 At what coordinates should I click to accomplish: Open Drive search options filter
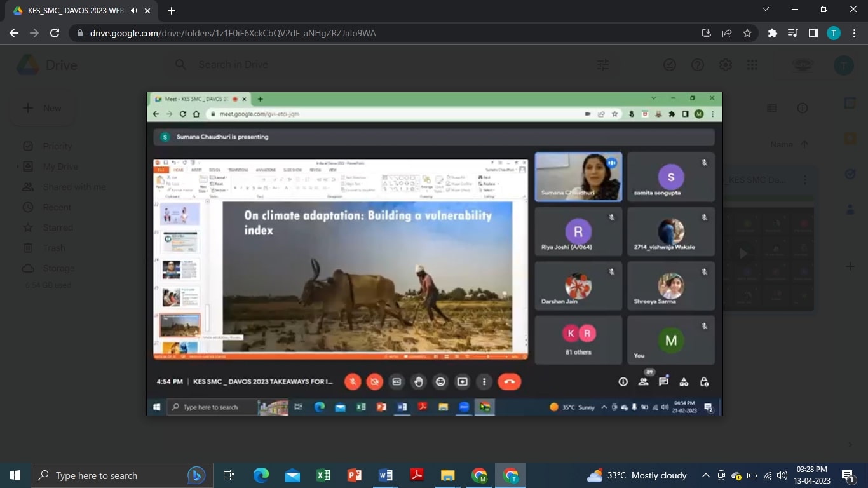pyautogui.click(x=602, y=65)
